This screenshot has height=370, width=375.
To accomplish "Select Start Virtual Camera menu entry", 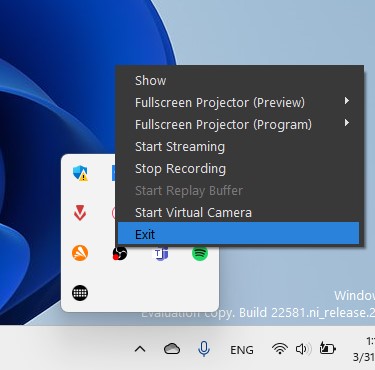I will point(238,212).
